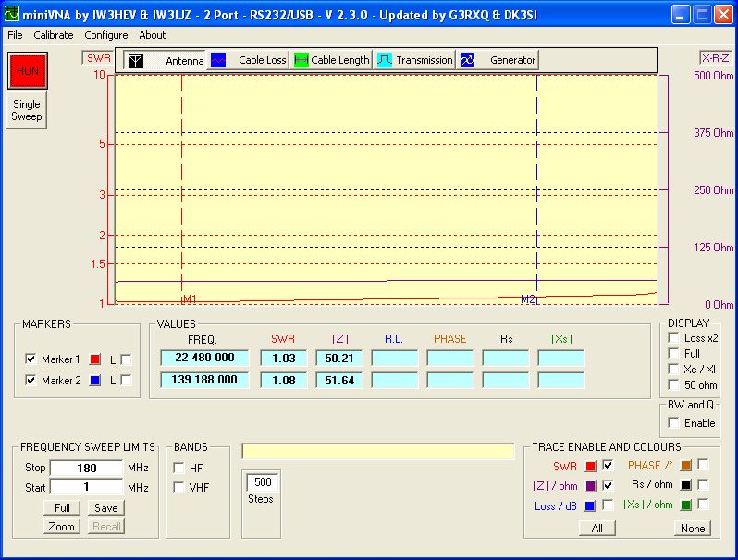Click the Stop frequency input field

click(x=86, y=469)
